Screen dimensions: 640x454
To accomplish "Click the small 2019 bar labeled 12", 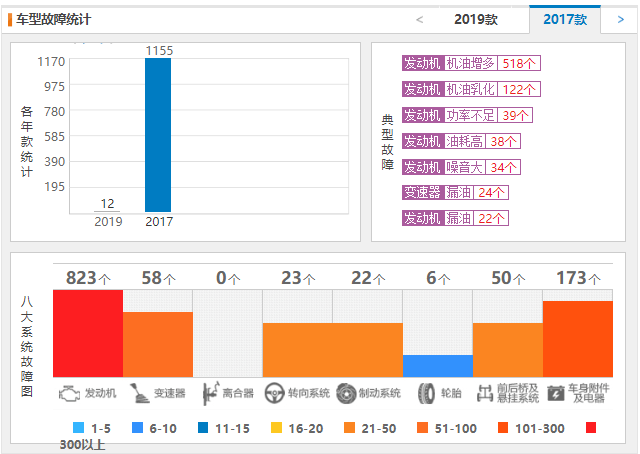I will coord(107,211).
